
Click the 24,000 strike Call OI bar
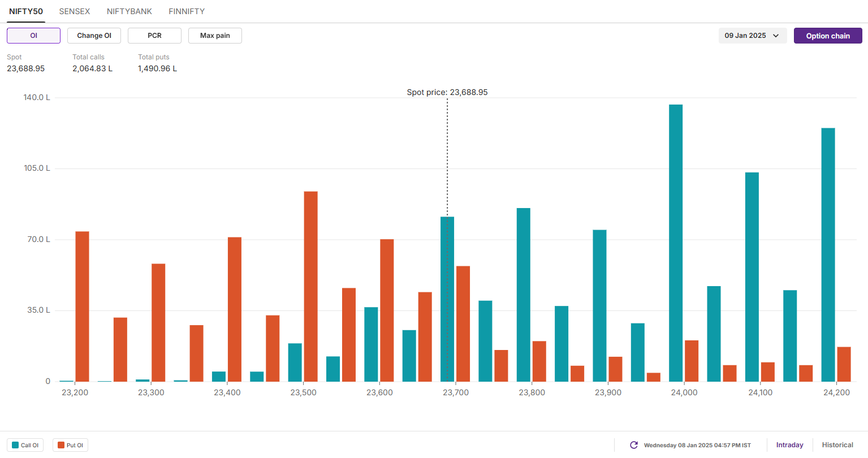(676, 243)
